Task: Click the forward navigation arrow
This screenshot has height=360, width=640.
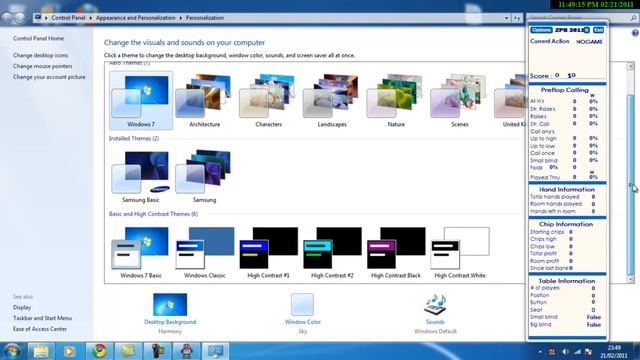Action: pos(20,18)
